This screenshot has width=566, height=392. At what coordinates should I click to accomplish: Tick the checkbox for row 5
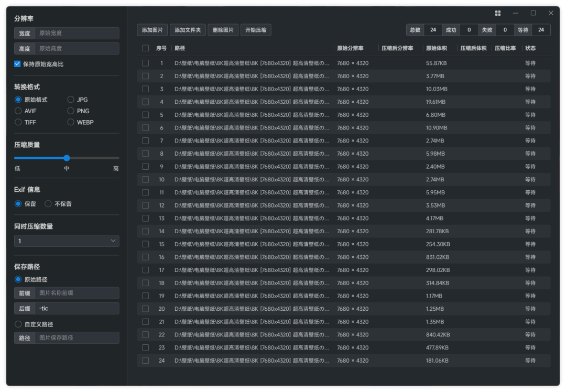[146, 115]
